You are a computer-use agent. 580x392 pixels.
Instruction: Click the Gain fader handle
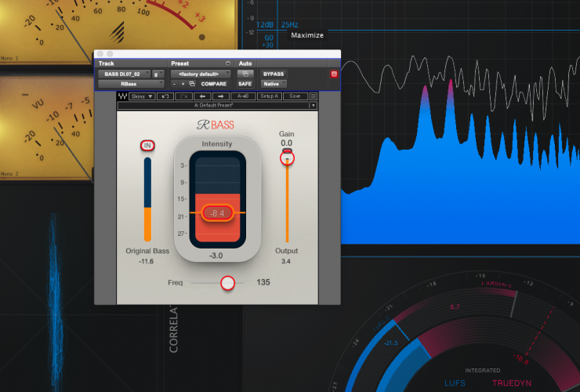tap(287, 158)
